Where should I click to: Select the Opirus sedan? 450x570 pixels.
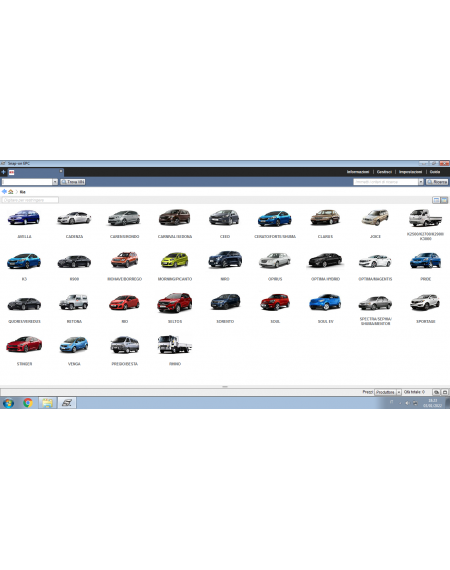275,260
